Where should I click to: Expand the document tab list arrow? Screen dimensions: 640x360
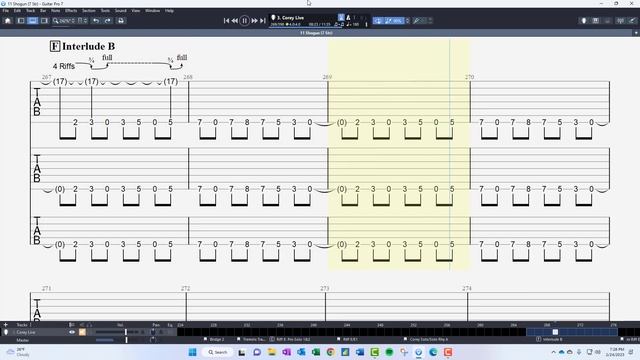(636, 33)
